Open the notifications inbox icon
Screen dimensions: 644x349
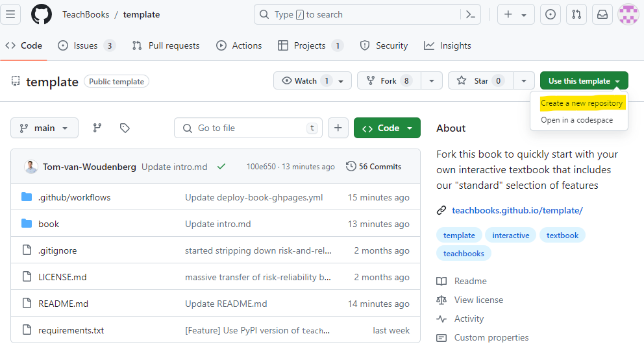tap(602, 14)
